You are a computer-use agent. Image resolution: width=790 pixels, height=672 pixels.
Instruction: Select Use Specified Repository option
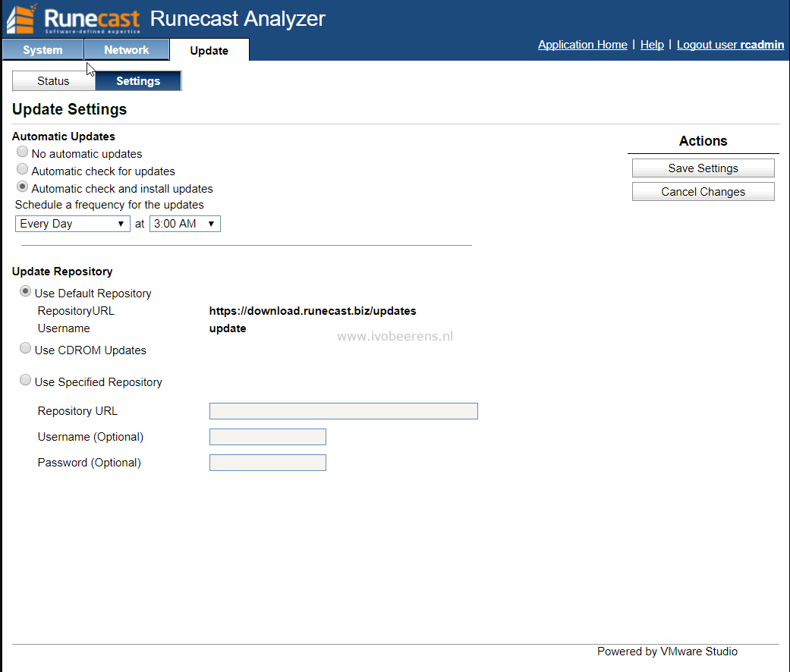(25, 380)
